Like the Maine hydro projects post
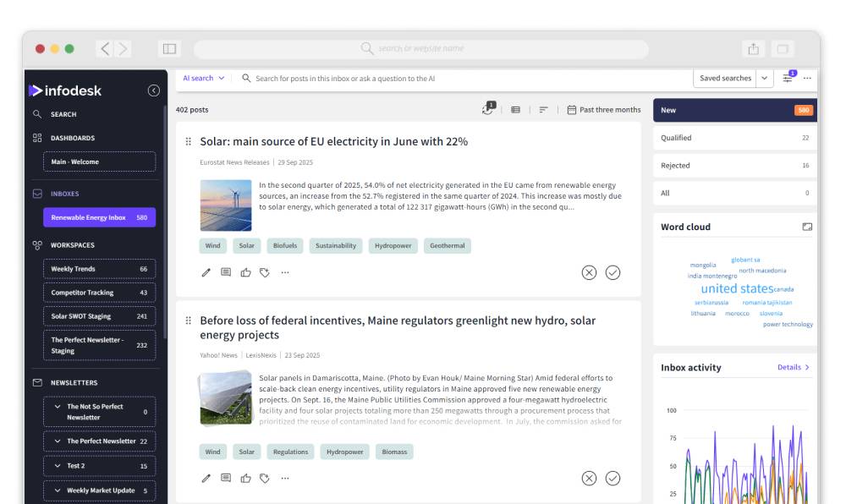The height and width of the screenshot is (504, 846). 244,478
